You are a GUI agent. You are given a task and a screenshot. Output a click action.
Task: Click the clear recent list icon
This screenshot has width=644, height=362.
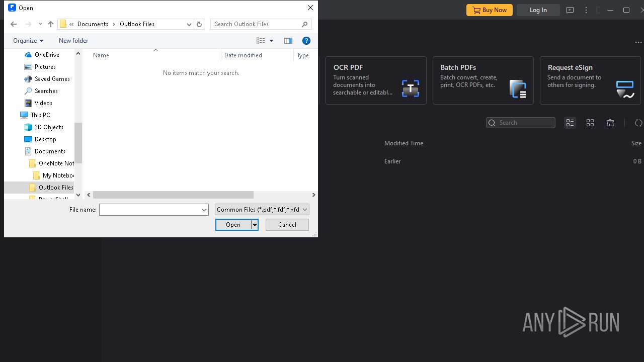pos(610,123)
